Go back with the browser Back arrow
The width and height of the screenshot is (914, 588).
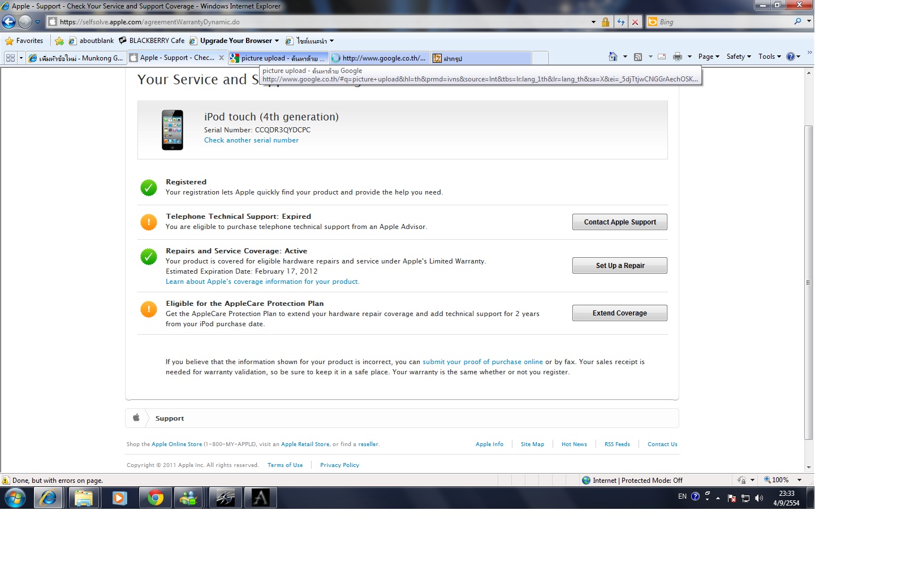point(8,22)
